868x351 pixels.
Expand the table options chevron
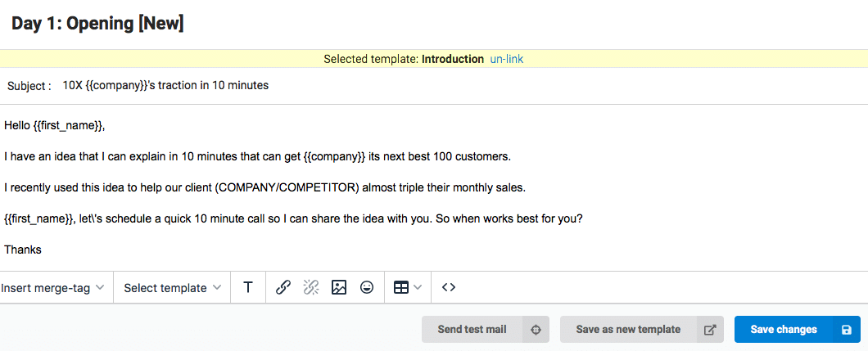click(x=418, y=287)
